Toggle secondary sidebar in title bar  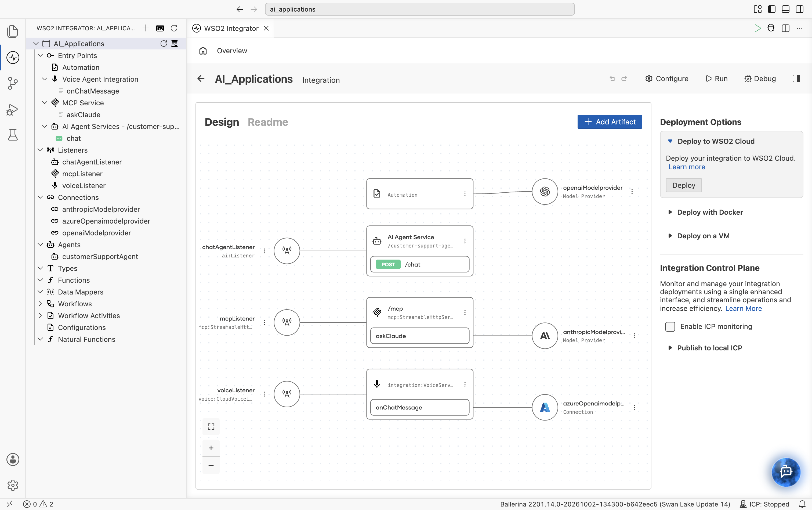click(x=800, y=9)
